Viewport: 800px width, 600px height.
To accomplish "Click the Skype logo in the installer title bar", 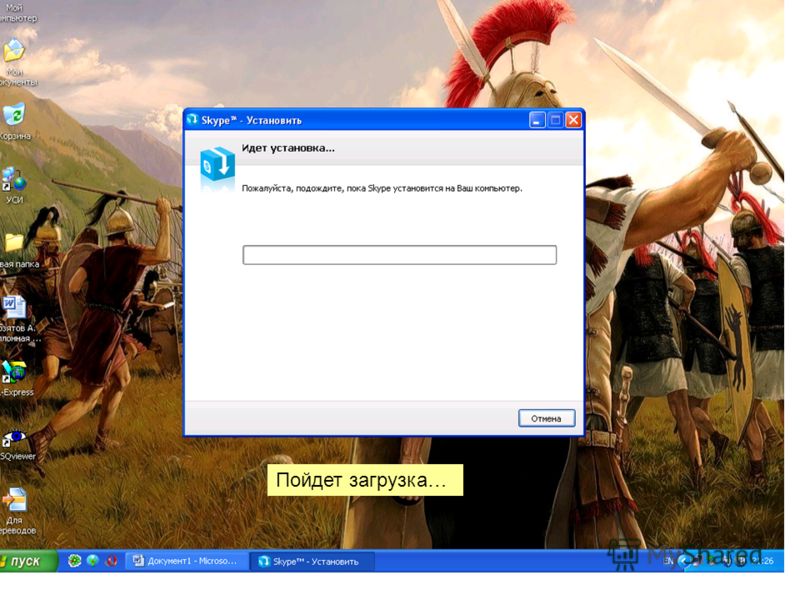I will pyautogui.click(x=192, y=120).
